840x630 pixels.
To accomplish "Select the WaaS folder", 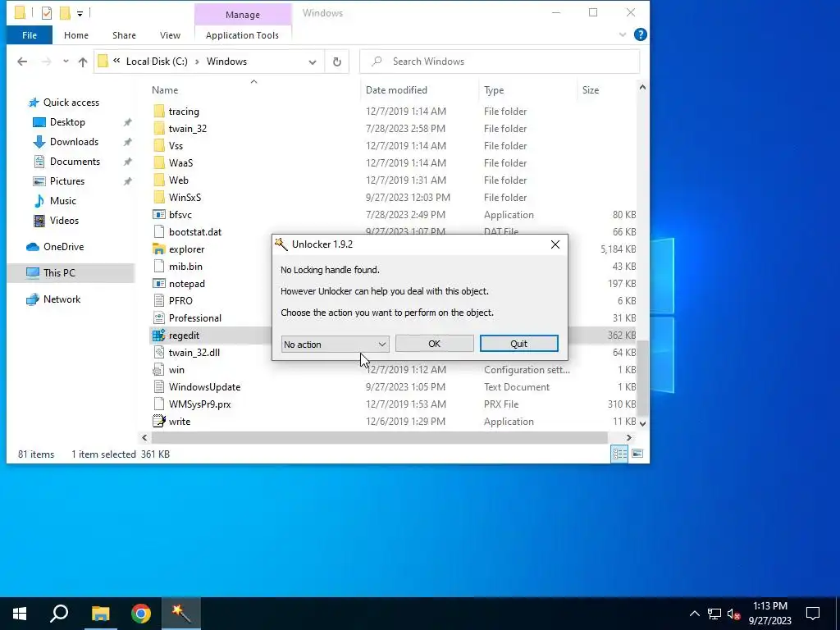I will (x=180, y=163).
